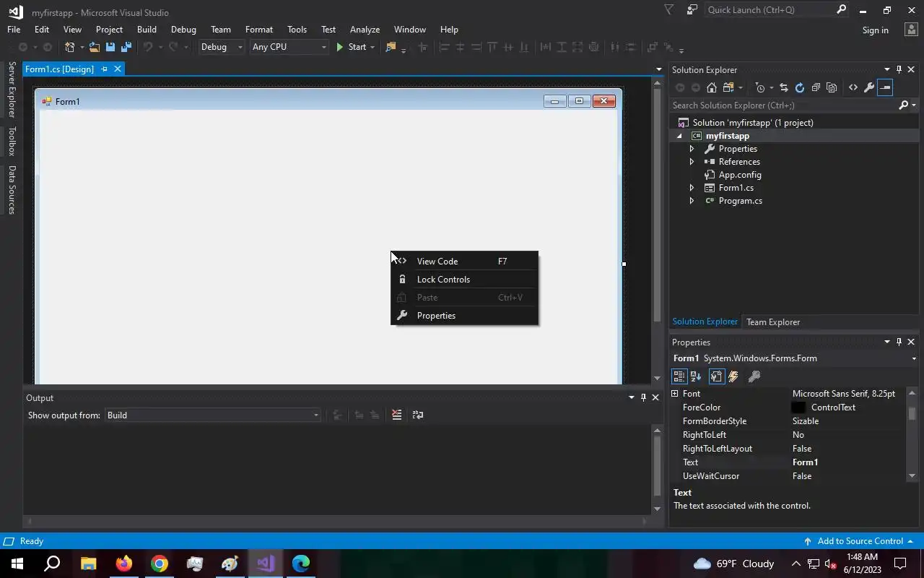924x578 pixels.
Task: Choose Properties from context menu
Action: (x=465, y=316)
